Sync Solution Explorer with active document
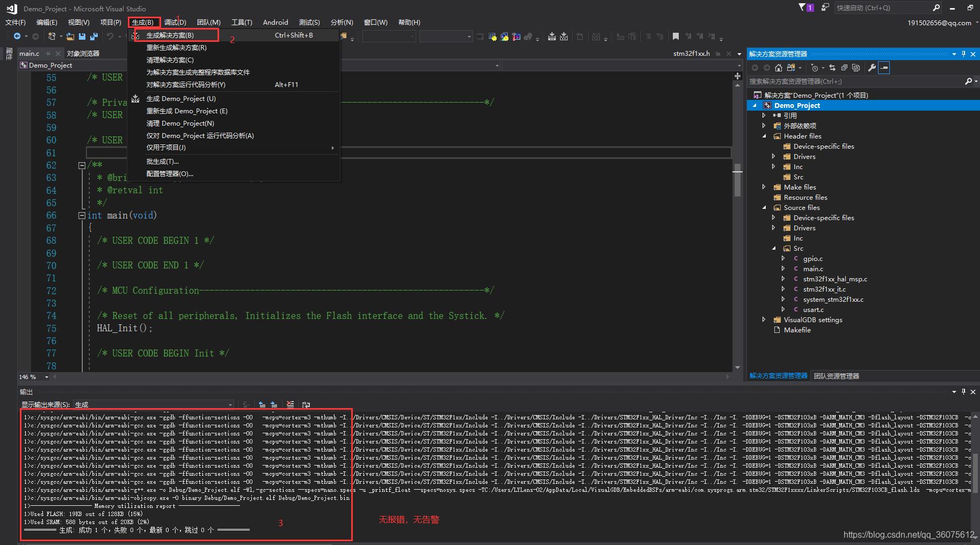This screenshot has height=545, width=980. pos(831,68)
